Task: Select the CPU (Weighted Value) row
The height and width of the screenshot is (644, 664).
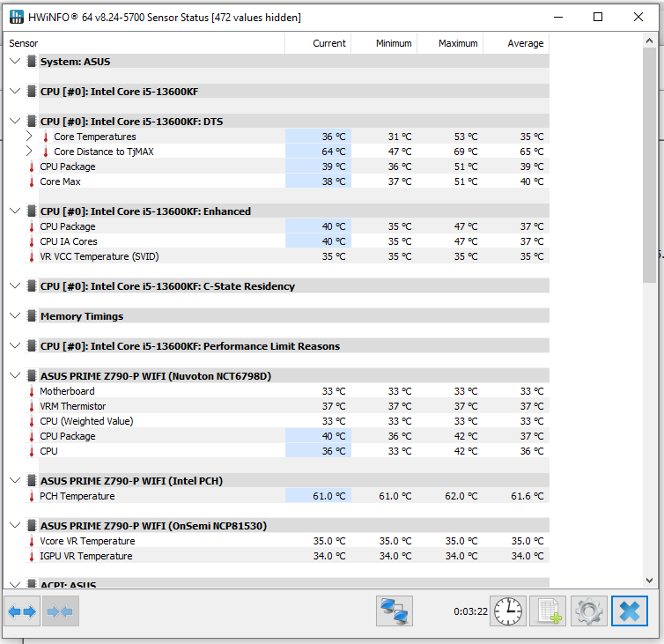Action: tap(287, 421)
